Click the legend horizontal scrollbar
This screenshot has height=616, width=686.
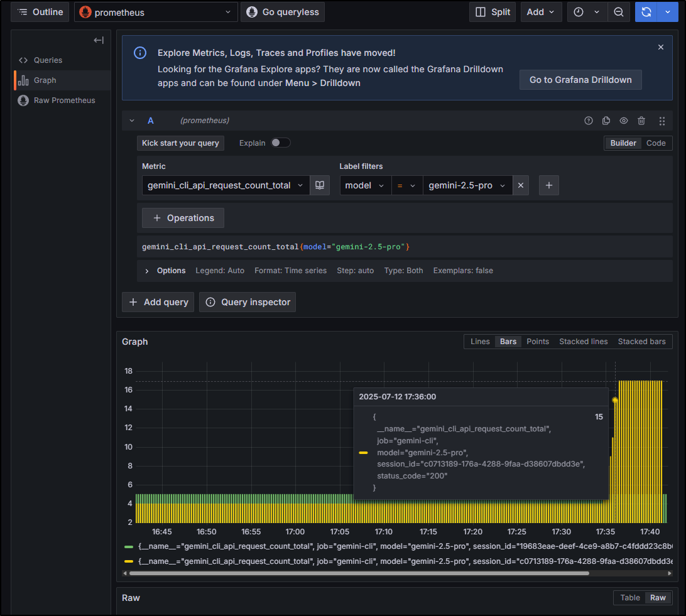[359, 573]
